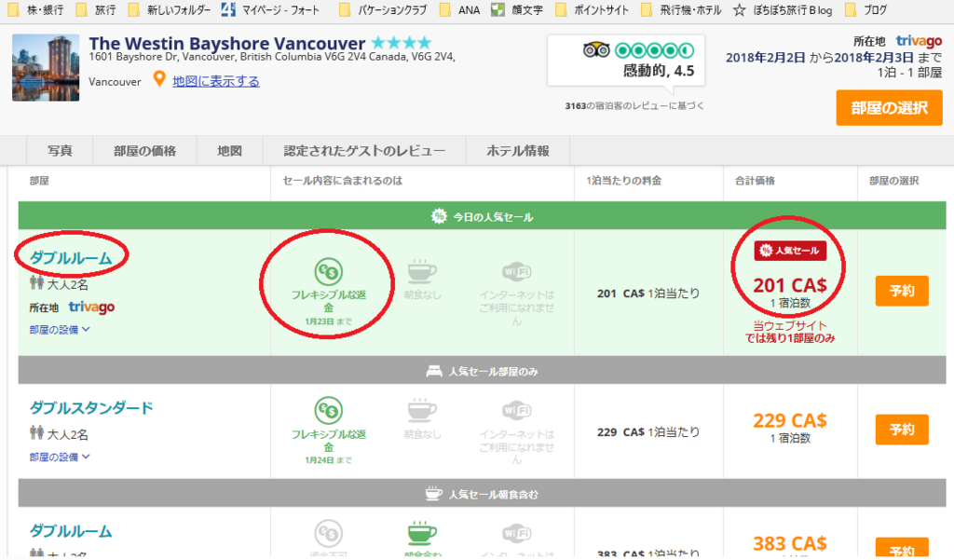Click the WiFi icon for 201 CA$ room
Screen dimensions: 954x560
[x=516, y=271]
